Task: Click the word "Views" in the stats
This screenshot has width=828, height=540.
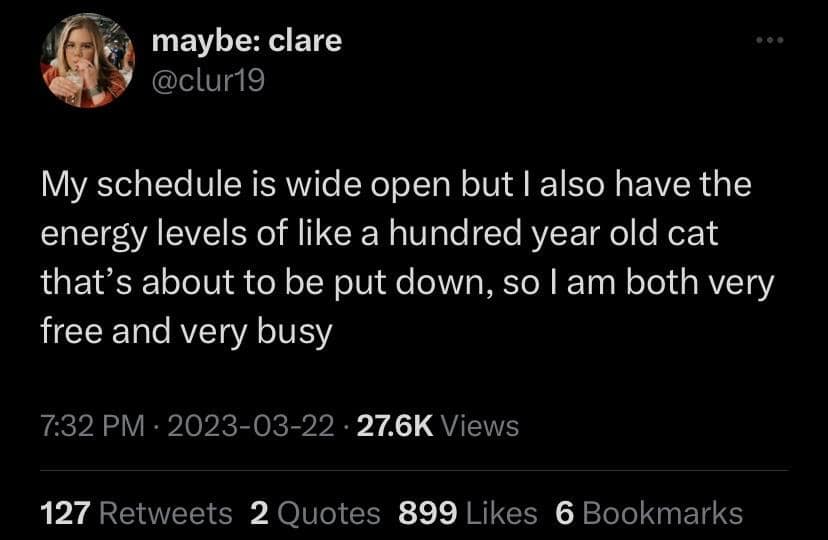Action: tap(480, 426)
